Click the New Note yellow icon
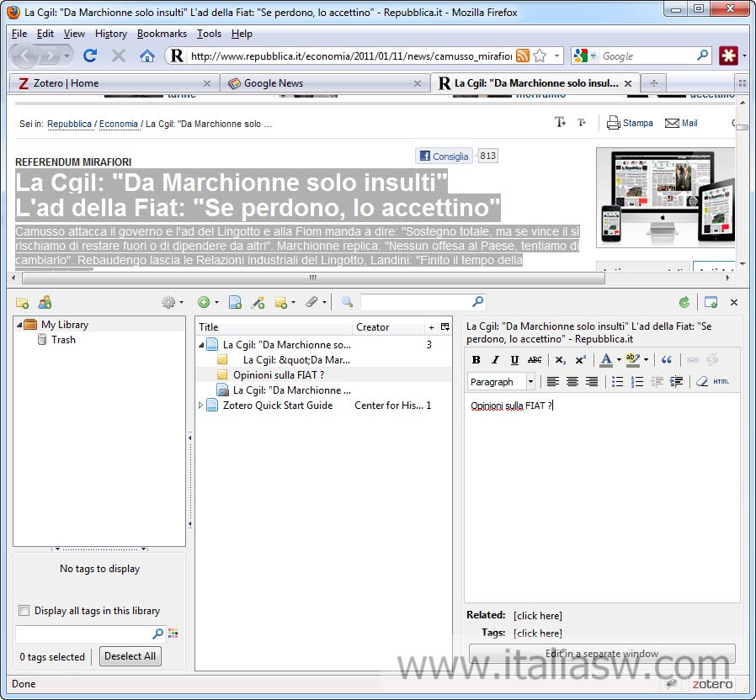The height and width of the screenshot is (700, 756). (281, 302)
